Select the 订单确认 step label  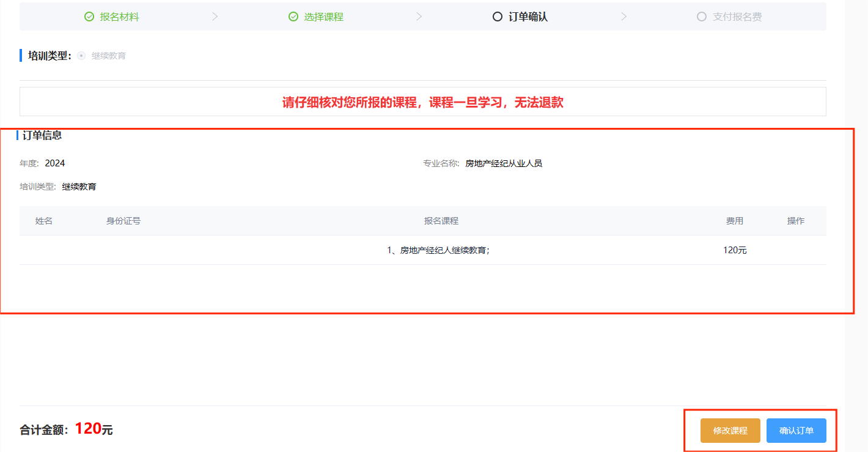pyautogui.click(x=528, y=17)
